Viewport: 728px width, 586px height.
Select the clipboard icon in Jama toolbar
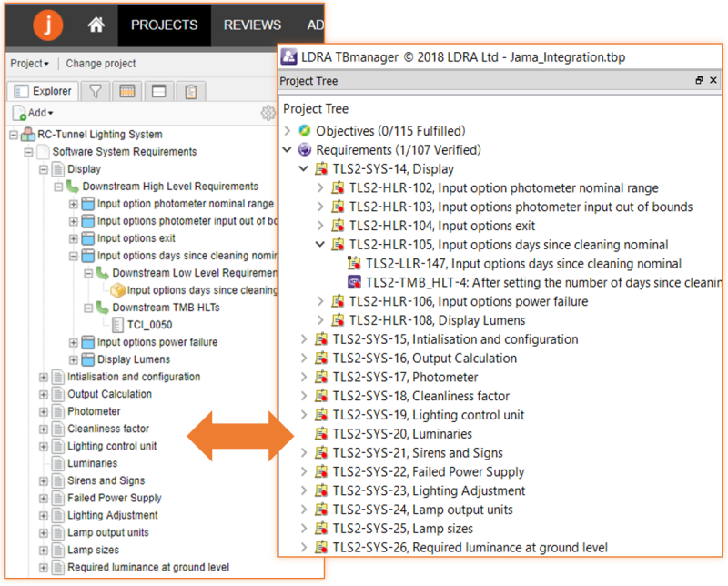point(189,91)
